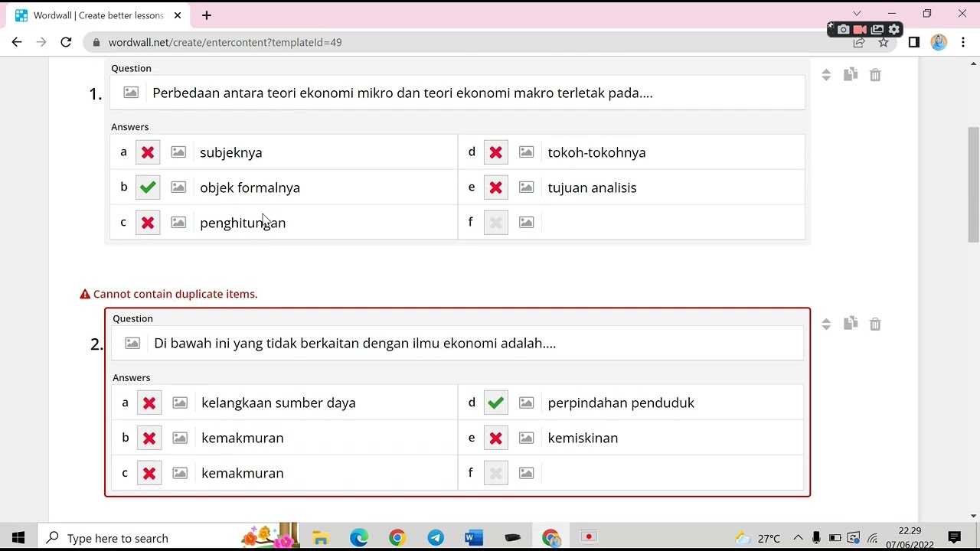Add image to answer 'perpindahan penduduk'
The image size is (980, 551).
point(526,403)
